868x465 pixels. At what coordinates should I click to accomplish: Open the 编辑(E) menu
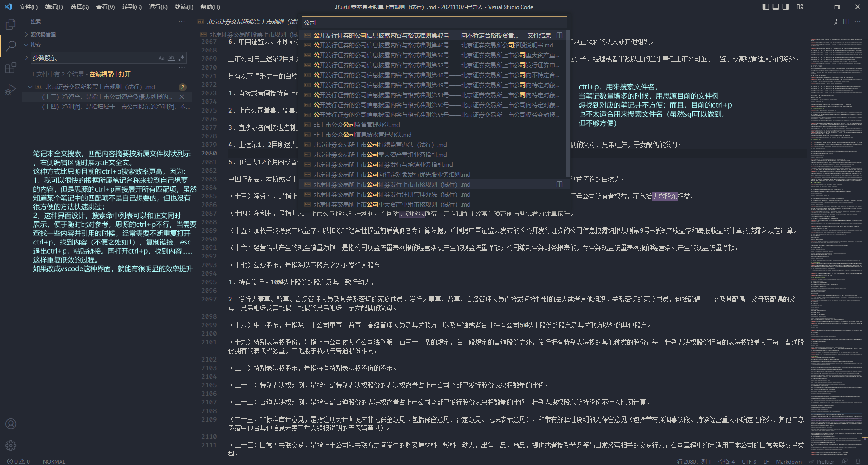tap(54, 7)
